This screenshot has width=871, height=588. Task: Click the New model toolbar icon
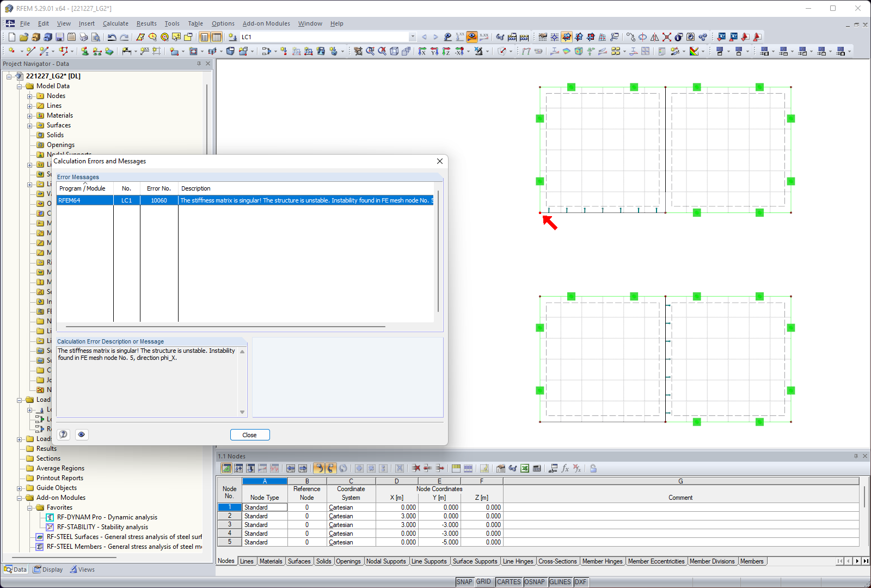click(12, 37)
